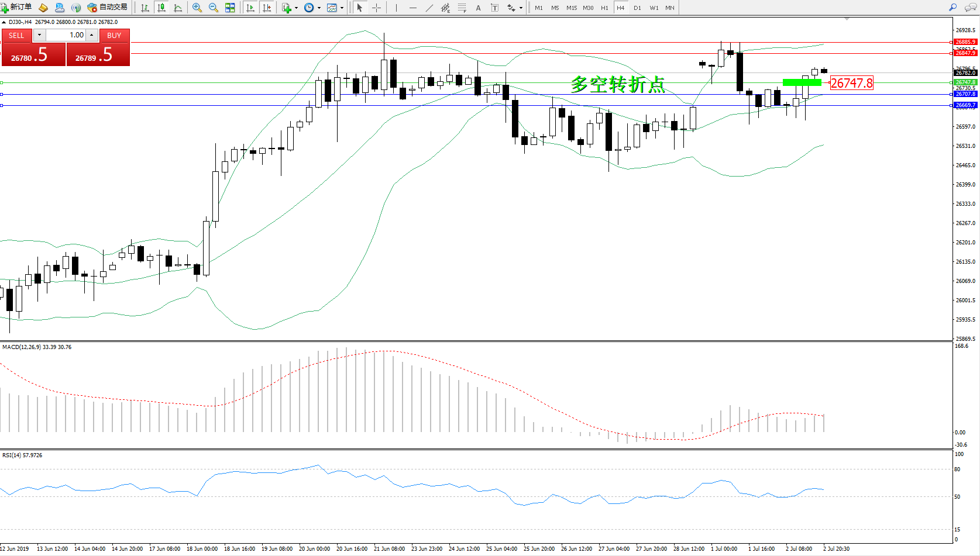Click the zoom out magnifier icon

(x=214, y=8)
